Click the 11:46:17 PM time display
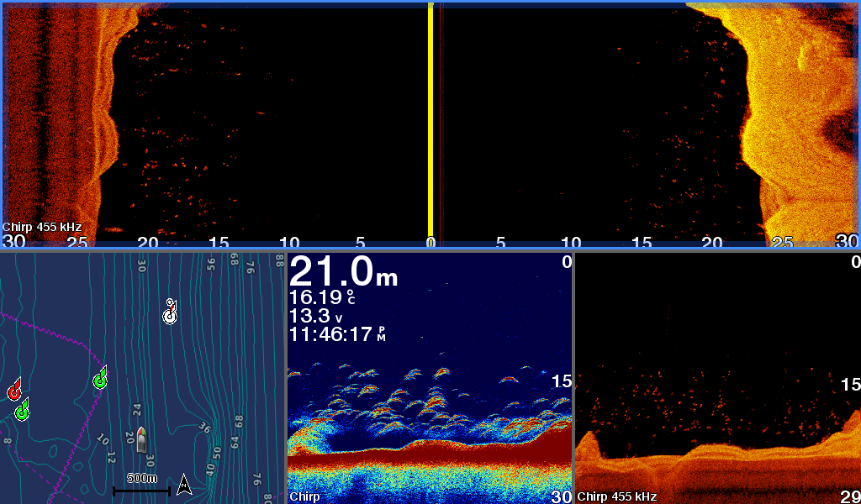Image resolution: width=861 pixels, height=504 pixels. click(x=336, y=333)
